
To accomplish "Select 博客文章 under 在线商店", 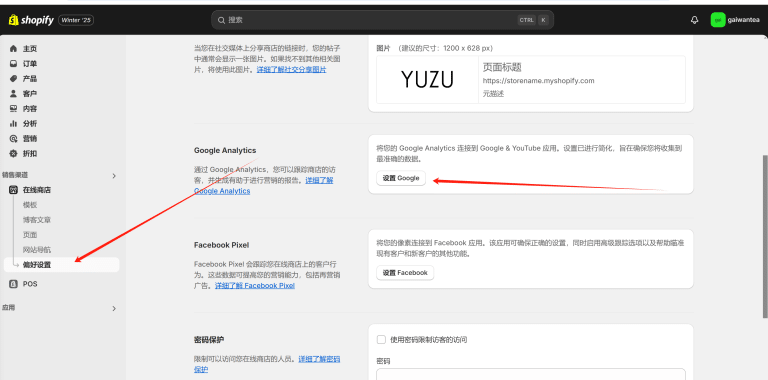I will click(37, 220).
